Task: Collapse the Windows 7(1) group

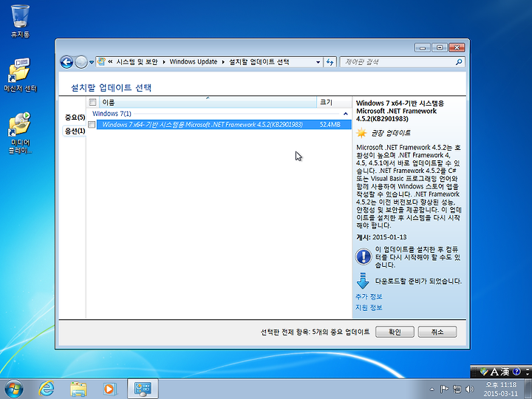Action: point(345,114)
